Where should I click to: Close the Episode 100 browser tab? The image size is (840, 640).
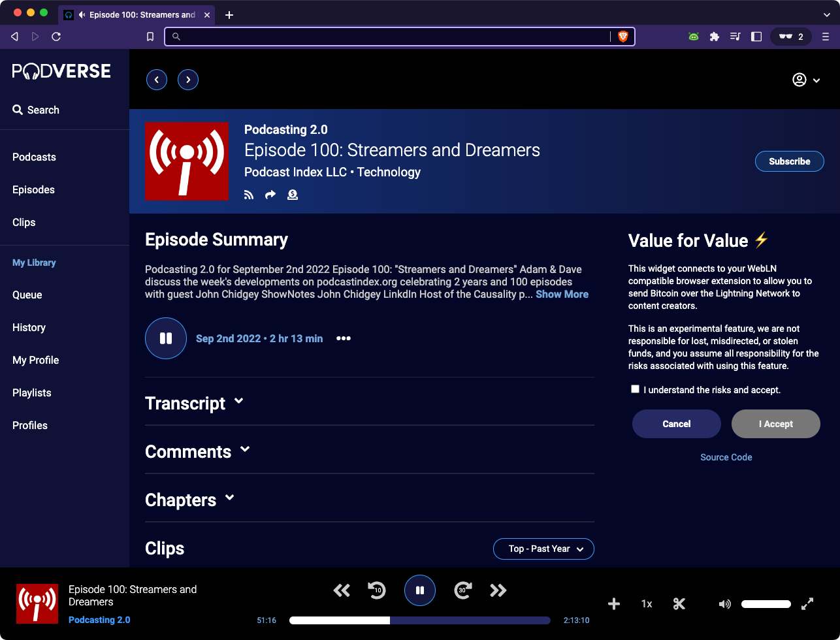pos(207,15)
